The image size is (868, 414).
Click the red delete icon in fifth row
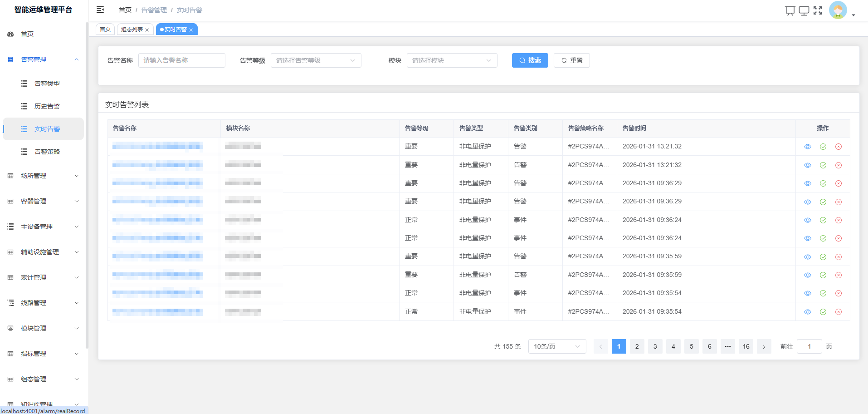[839, 220]
